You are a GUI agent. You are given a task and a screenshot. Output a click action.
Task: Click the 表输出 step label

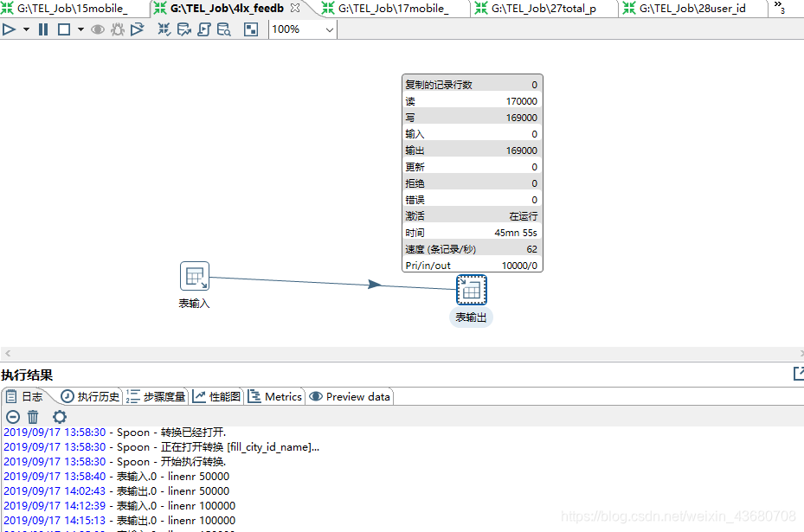point(471,317)
